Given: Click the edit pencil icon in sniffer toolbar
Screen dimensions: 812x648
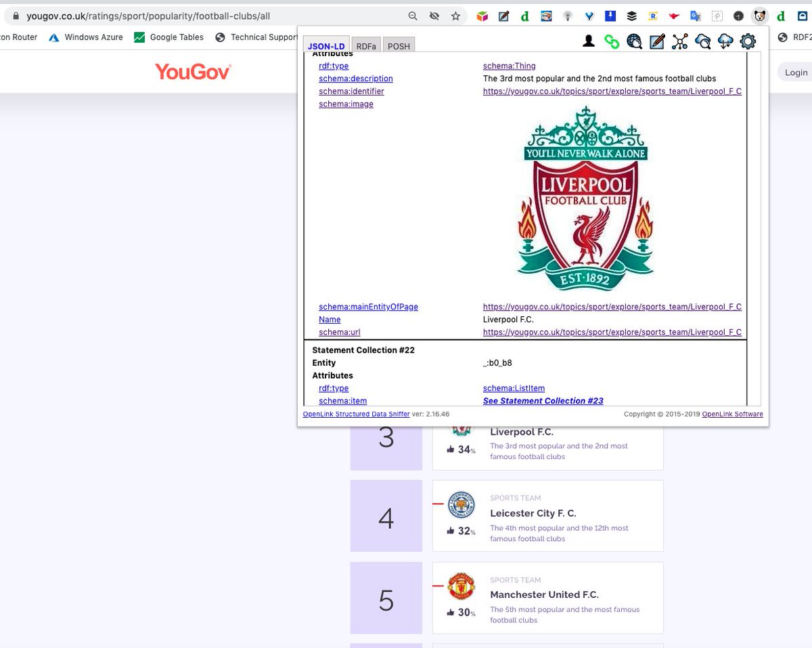Looking at the screenshot, I should pyautogui.click(x=656, y=42).
